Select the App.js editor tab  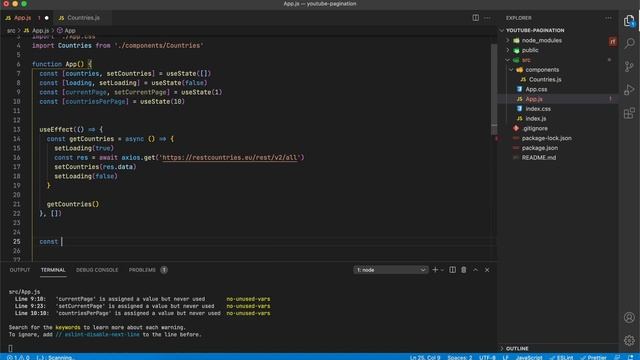27,18
